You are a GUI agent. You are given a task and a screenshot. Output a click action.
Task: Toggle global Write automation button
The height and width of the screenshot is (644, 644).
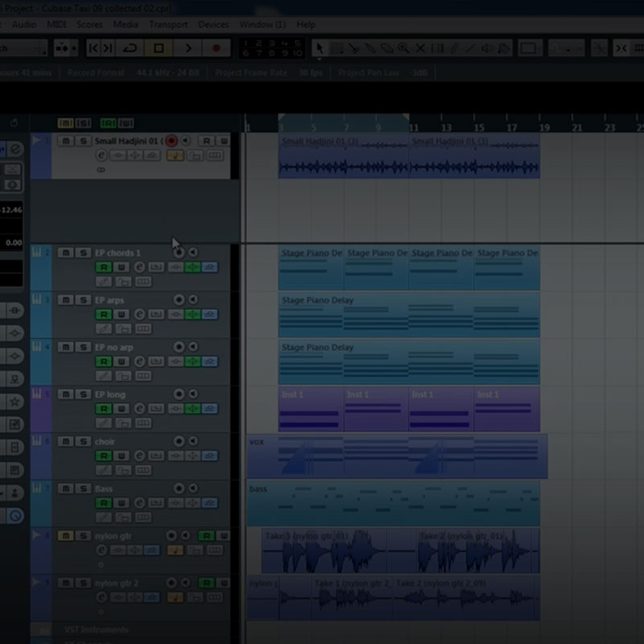point(126,123)
